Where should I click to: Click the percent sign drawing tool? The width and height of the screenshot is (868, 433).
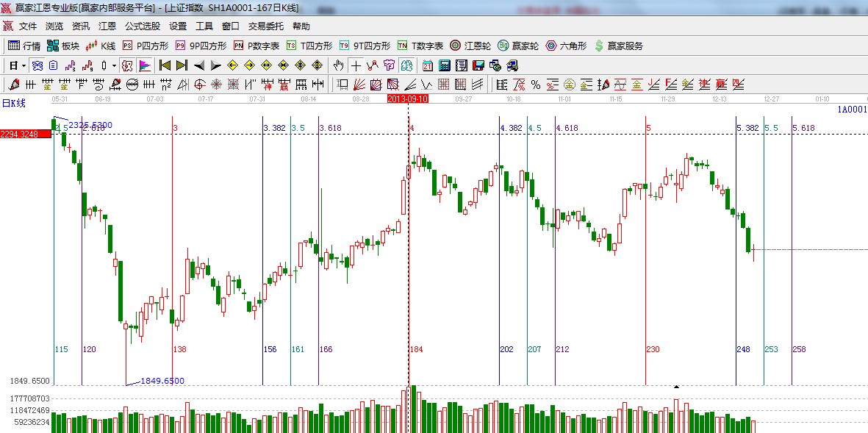[x=536, y=85]
